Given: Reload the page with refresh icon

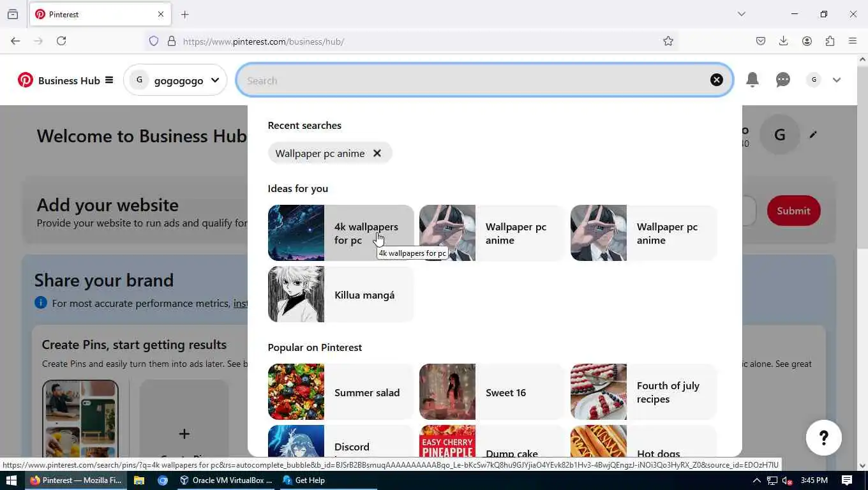Looking at the screenshot, I should [x=61, y=41].
